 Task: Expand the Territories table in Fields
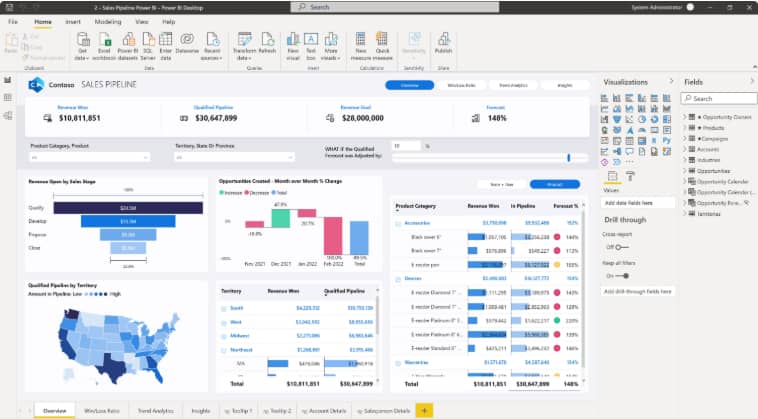[x=685, y=214]
